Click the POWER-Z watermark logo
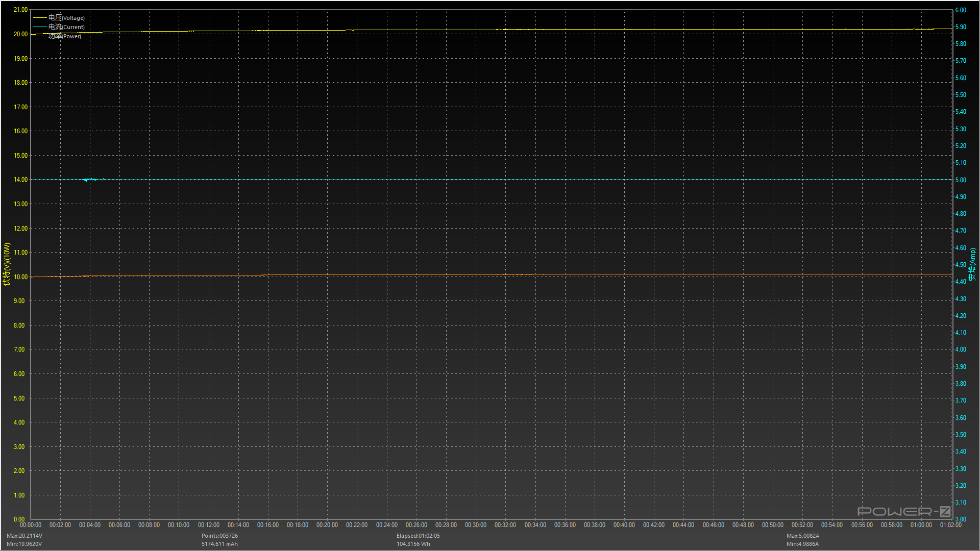 pos(903,511)
